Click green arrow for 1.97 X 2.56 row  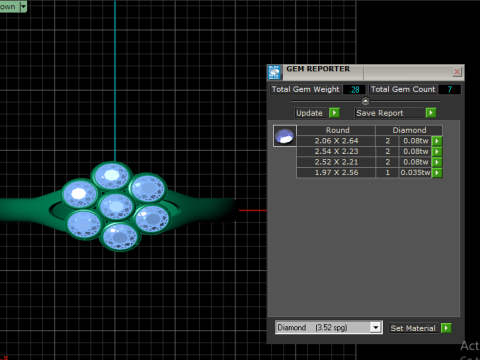437,173
